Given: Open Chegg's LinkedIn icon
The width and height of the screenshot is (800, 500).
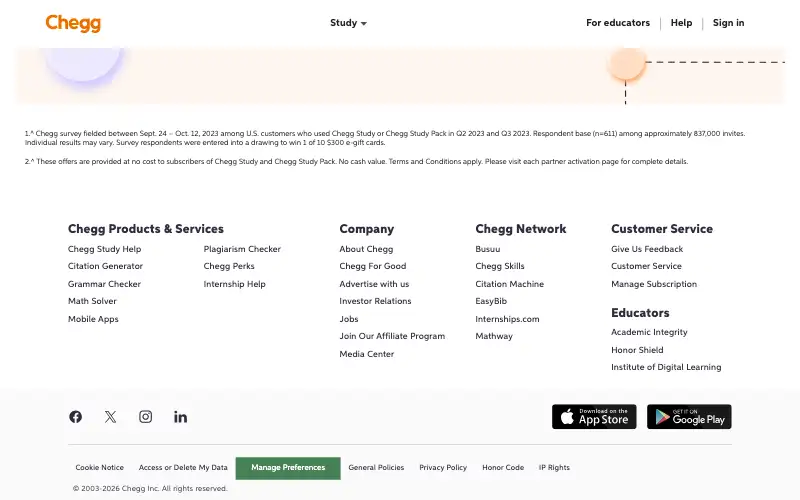Looking at the screenshot, I should coord(181,417).
